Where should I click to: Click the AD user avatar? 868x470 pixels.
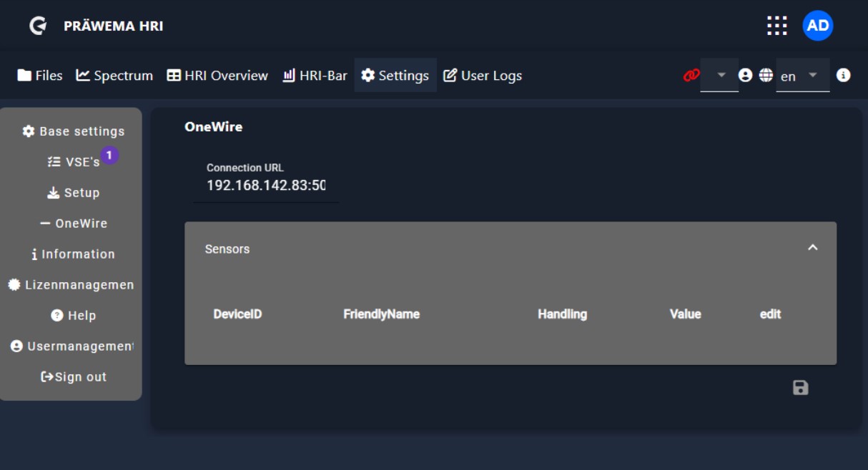[x=817, y=26]
